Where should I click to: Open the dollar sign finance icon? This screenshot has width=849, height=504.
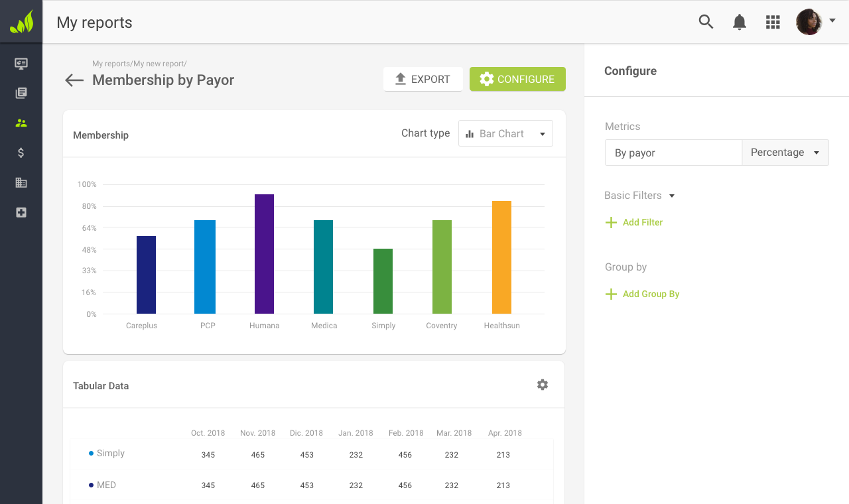21,153
